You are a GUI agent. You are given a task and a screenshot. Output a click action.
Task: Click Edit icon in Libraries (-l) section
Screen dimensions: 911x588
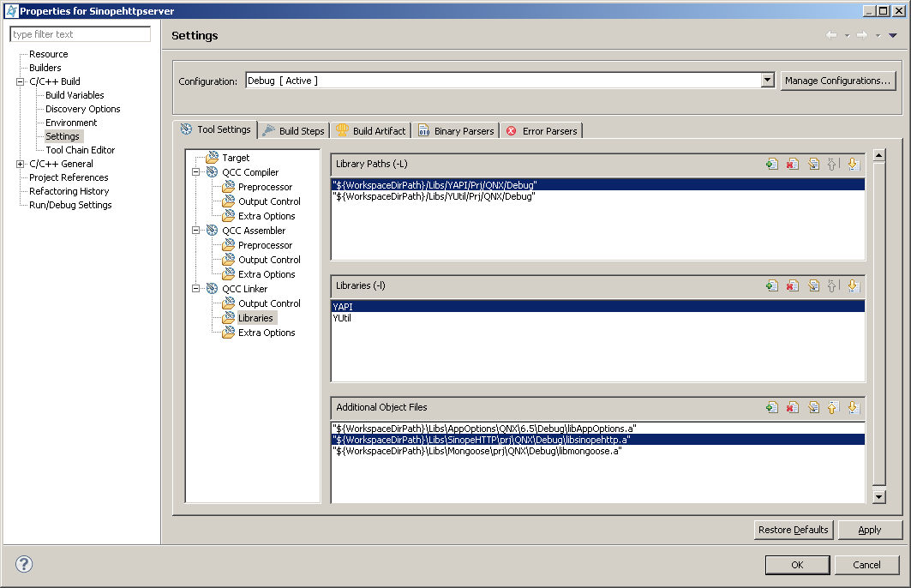point(814,286)
